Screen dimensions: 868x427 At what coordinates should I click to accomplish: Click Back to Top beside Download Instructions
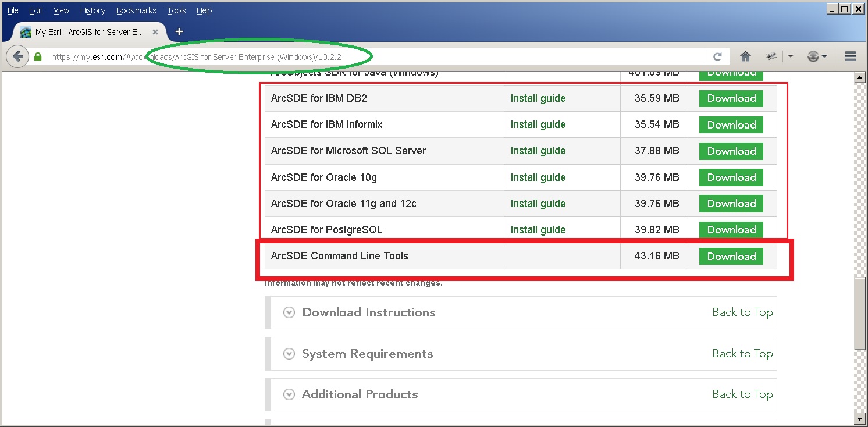pyautogui.click(x=742, y=312)
